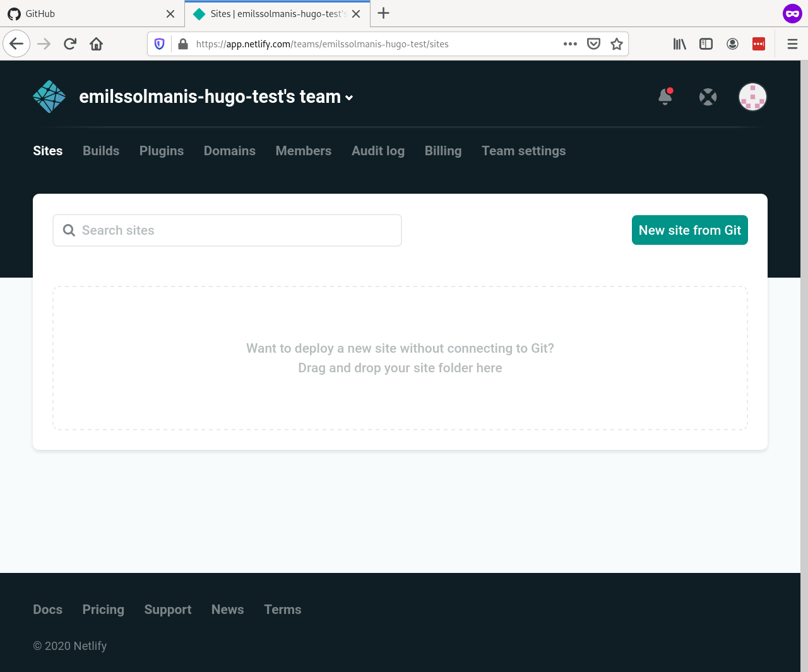Viewport: 808px width, 672px height.
Task: Expand the team switcher dropdown chevron
Action: [349, 98]
